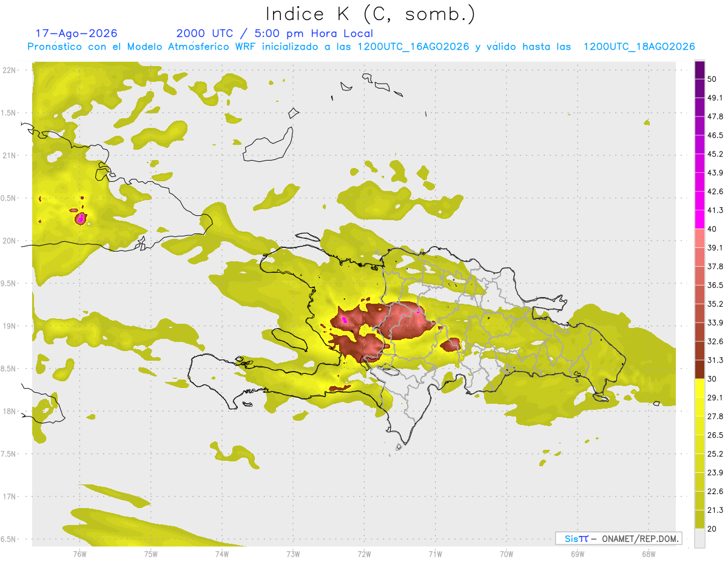728x562 pixels.
Task: Click the '50' value on the color scale
Action: [x=713, y=79]
